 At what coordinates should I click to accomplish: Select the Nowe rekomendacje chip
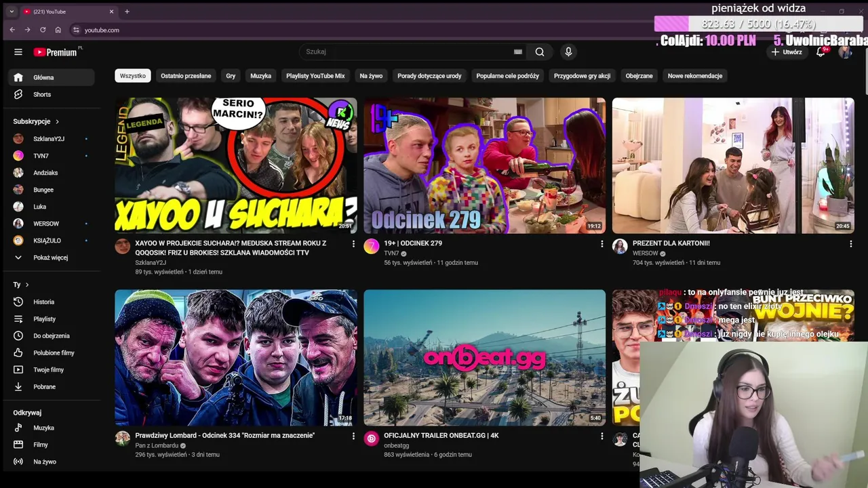pos(695,76)
